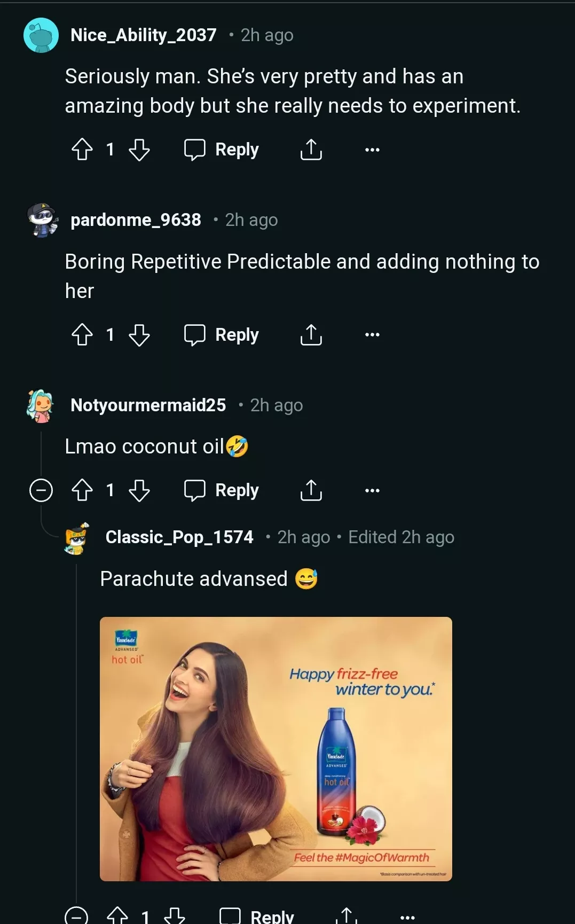
Task: Downvote the 'Lmao coconut oil' comment
Action: (x=139, y=490)
